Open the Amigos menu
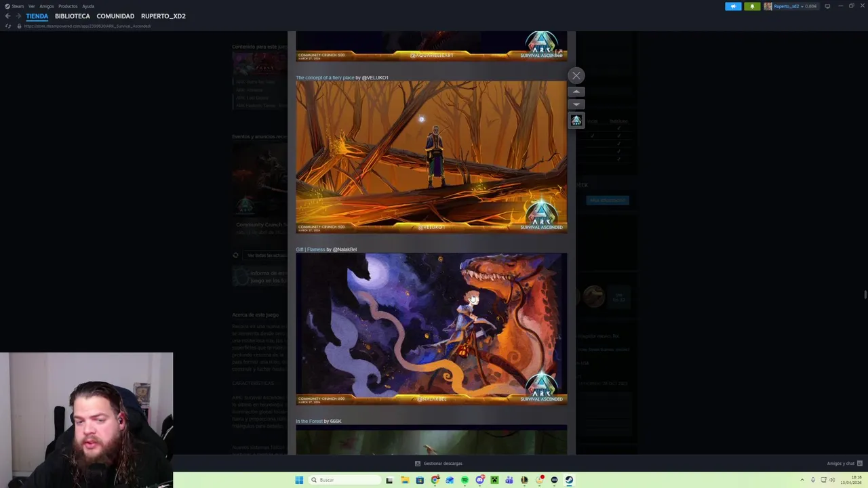The width and height of the screenshot is (868, 488). tap(46, 6)
